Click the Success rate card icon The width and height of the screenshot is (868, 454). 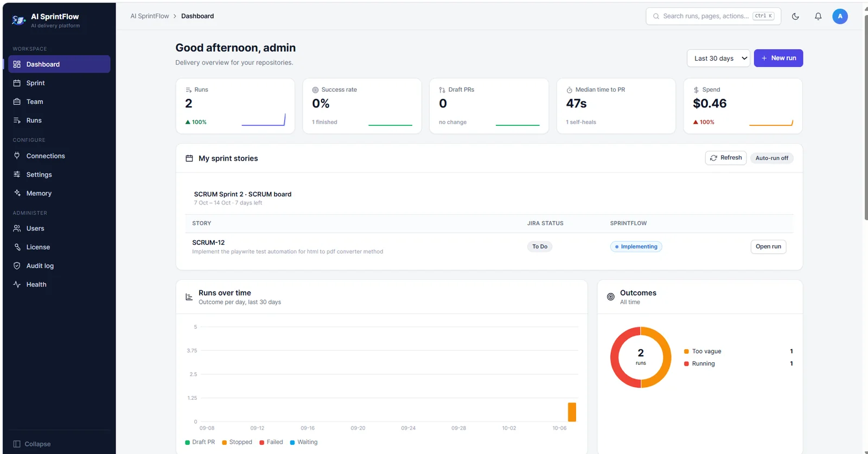[315, 90]
